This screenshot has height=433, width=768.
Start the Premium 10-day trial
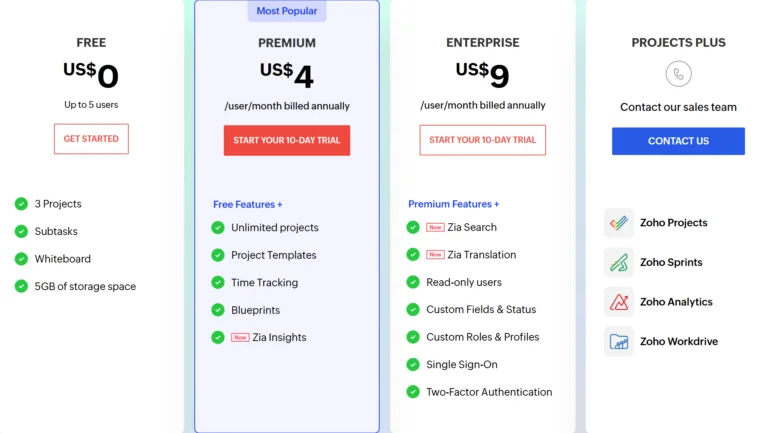click(x=287, y=140)
